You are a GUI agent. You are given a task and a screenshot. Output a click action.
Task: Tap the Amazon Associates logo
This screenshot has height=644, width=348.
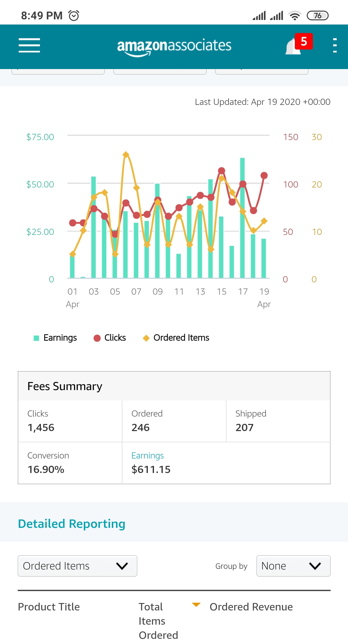174,46
